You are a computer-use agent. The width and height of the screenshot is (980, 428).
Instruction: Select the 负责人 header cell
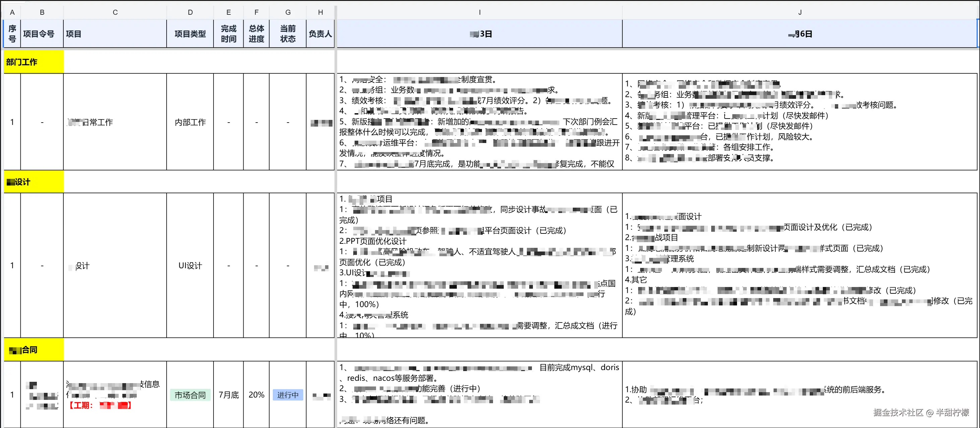pos(320,34)
